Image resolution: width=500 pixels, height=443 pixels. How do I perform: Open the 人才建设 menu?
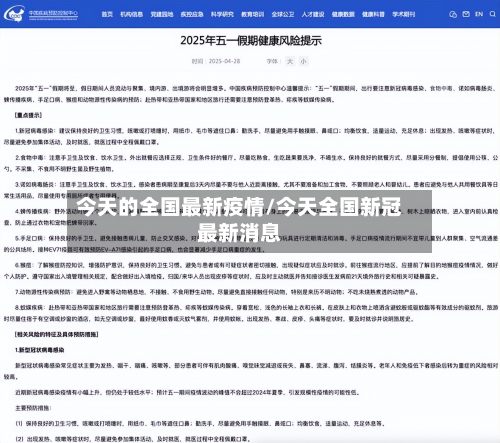(x=313, y=14)
